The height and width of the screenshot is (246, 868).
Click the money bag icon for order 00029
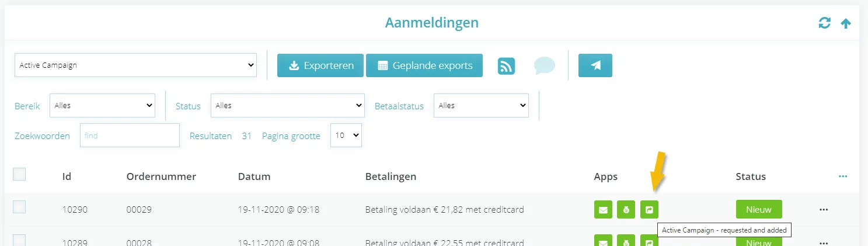[626, 209]
